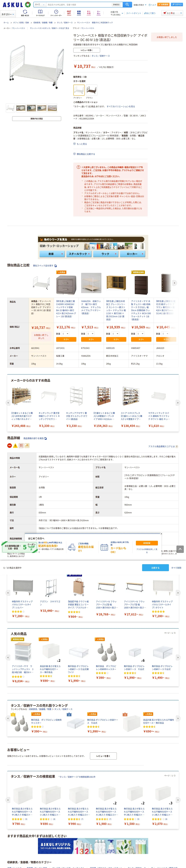
Task: Open the 'タンス／収納ケース' breadcrumb link
Action: tap(64, 23)
